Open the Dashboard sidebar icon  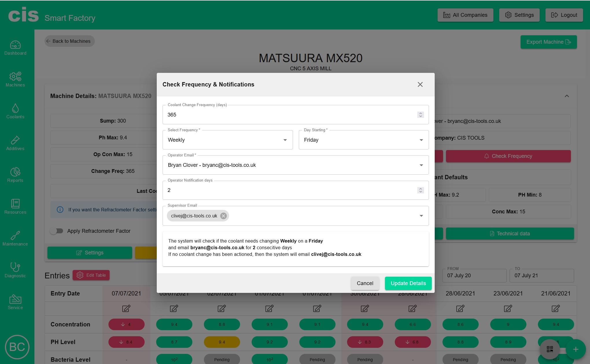point(15,48)
